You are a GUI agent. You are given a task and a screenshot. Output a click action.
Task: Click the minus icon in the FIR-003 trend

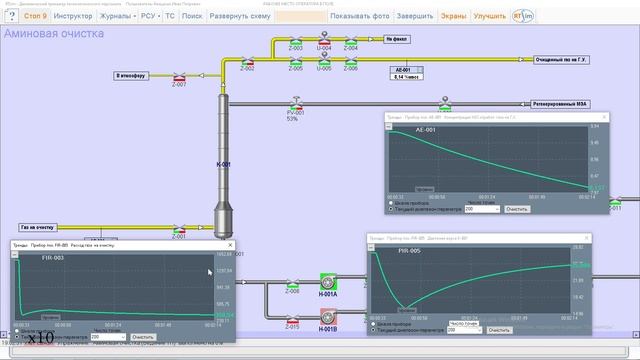tap(14, 255)
